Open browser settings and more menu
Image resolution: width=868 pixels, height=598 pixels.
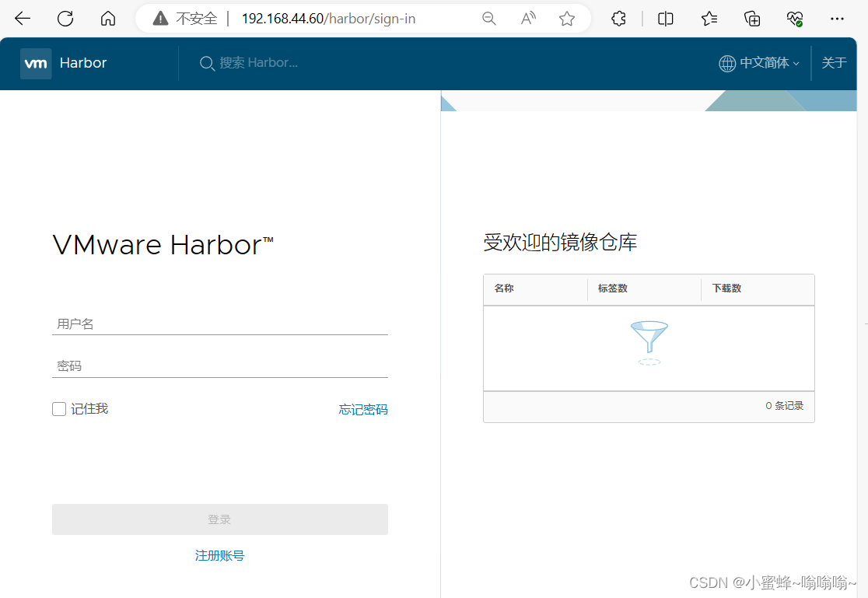(x=837, y=19)
